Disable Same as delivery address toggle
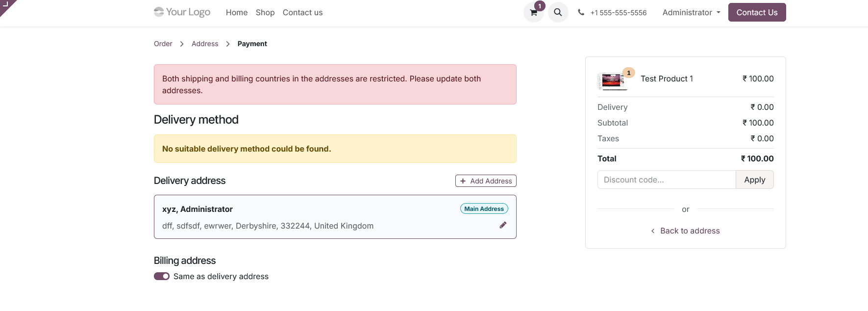 pos(161,276)
